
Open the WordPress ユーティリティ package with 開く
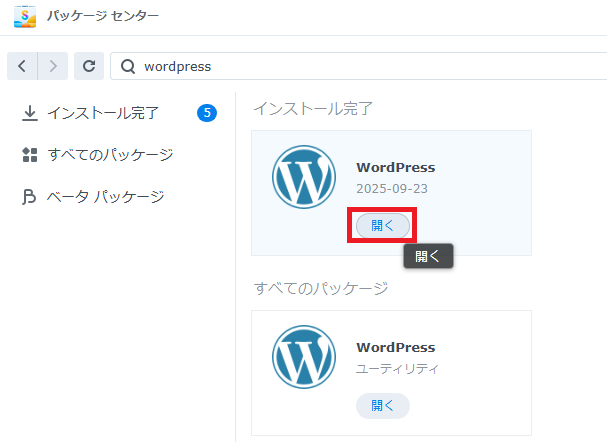[382, 406]
